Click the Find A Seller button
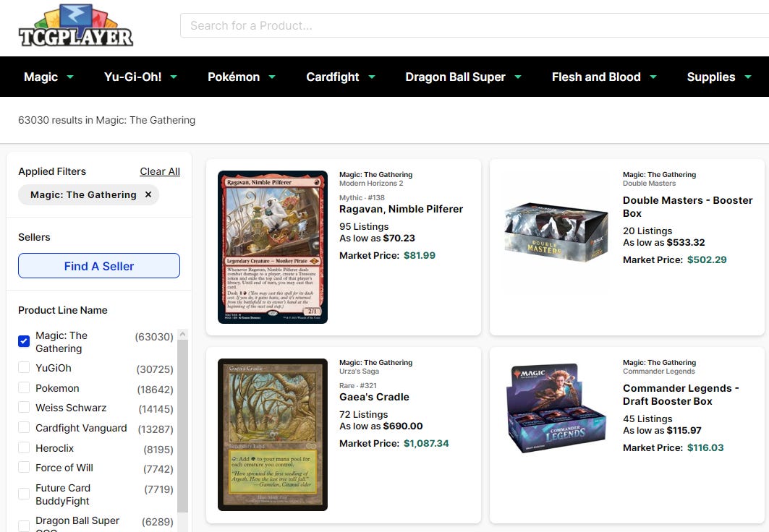The height and width of the screenshot is (532, 769). pos(99,265)
